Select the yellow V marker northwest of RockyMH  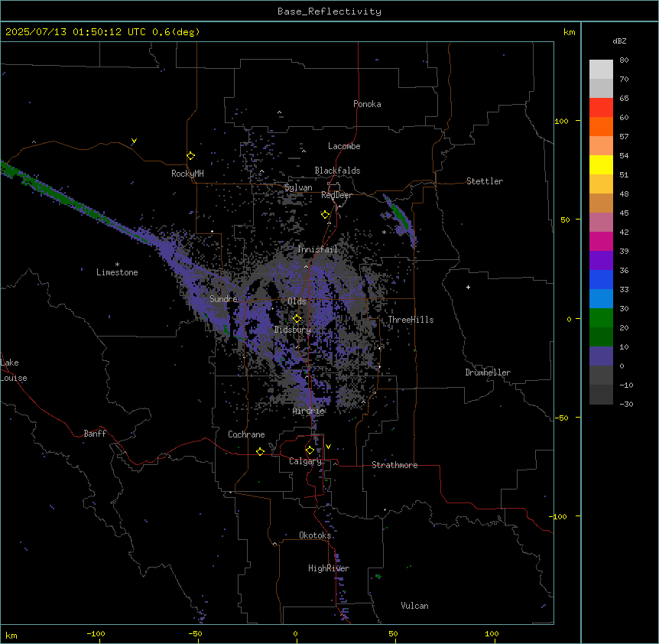pyautogui.click(x=134, y=141)
